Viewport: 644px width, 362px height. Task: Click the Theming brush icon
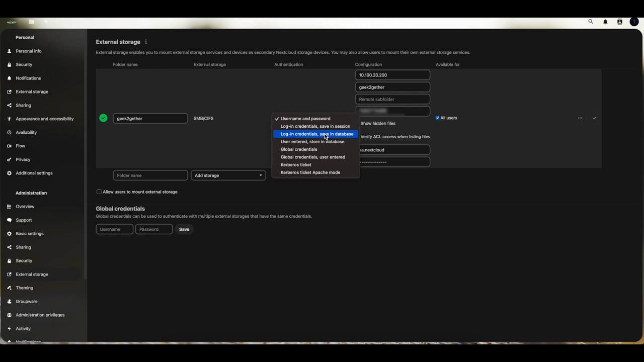point(9,288)
